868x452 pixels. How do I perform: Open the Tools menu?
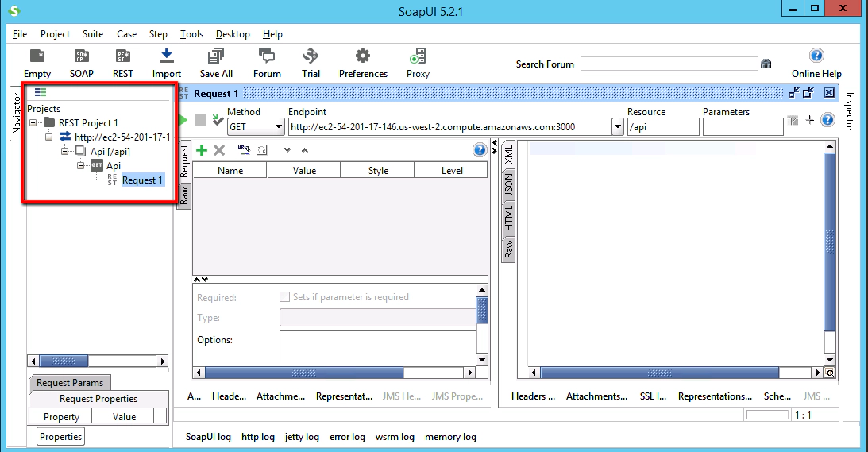[191, 34]
